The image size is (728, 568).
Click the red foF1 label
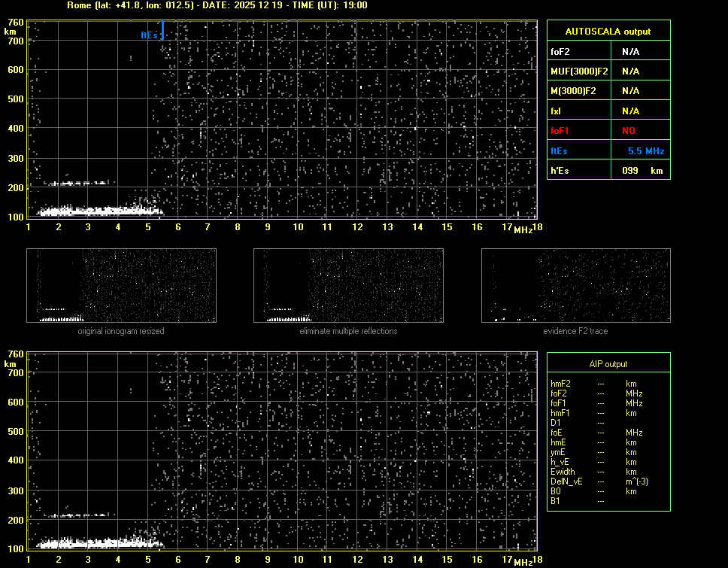pos(560,131)
